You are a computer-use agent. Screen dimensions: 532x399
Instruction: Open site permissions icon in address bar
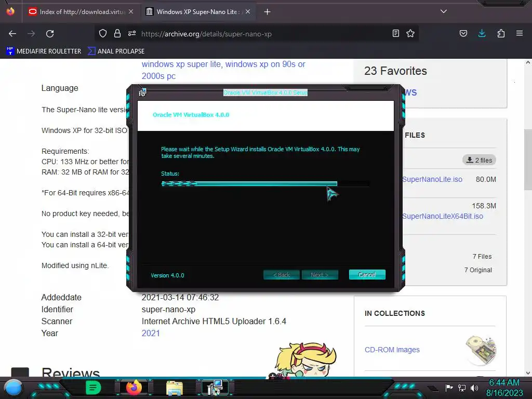click(x=132, y=33)
